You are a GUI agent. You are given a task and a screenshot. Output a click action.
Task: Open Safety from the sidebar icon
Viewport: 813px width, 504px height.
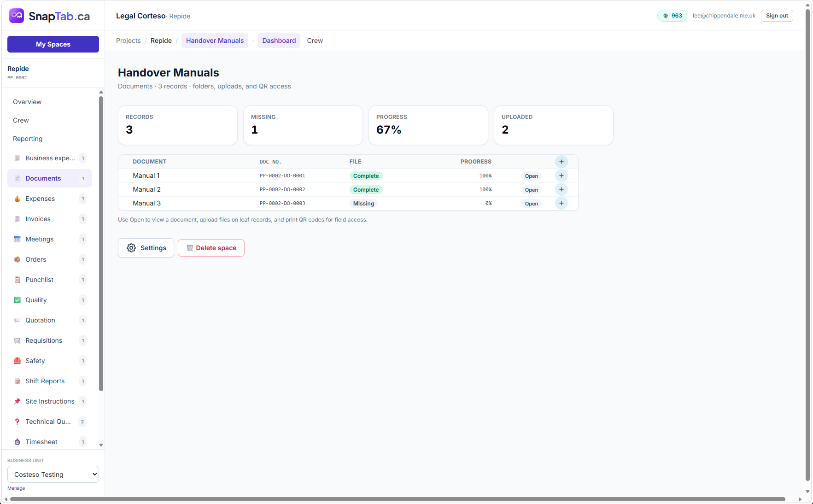pyautogui.click(x=18, y=361)
